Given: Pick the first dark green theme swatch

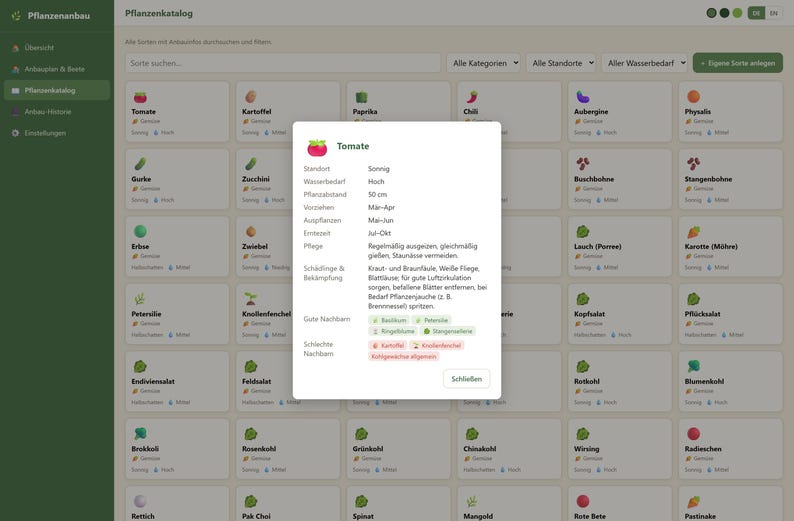Looking at the screenshot, I should [711, 13].
